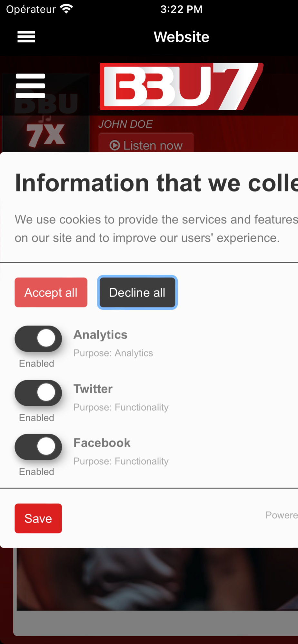Select the Facebook service label
Viewport: 298px width, 644px height.
click(102, 443)
